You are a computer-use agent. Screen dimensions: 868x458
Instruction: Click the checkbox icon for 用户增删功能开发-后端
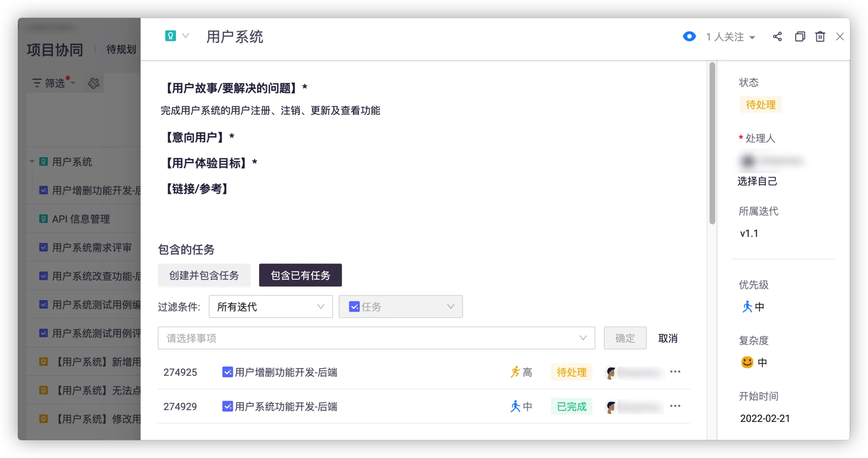pyautogui.click(x=228, y=372)
